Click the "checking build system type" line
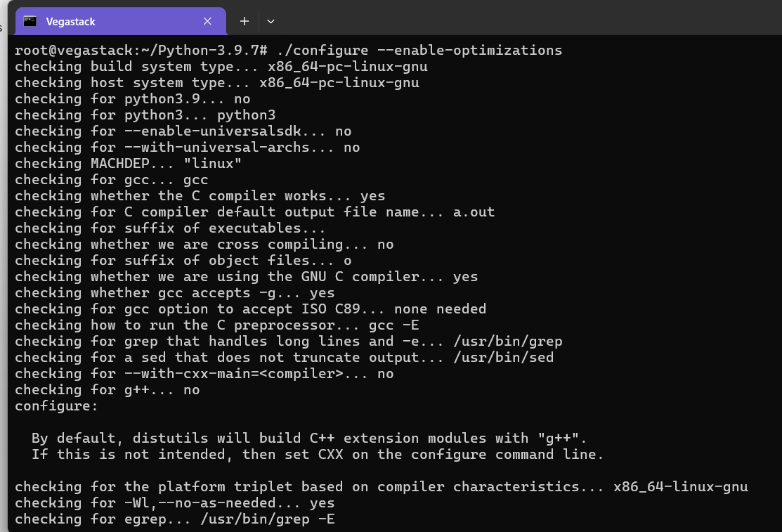Image resolution: width=782 pixels, height=532 pixels. pyautogui.click(x=221, y=67)
